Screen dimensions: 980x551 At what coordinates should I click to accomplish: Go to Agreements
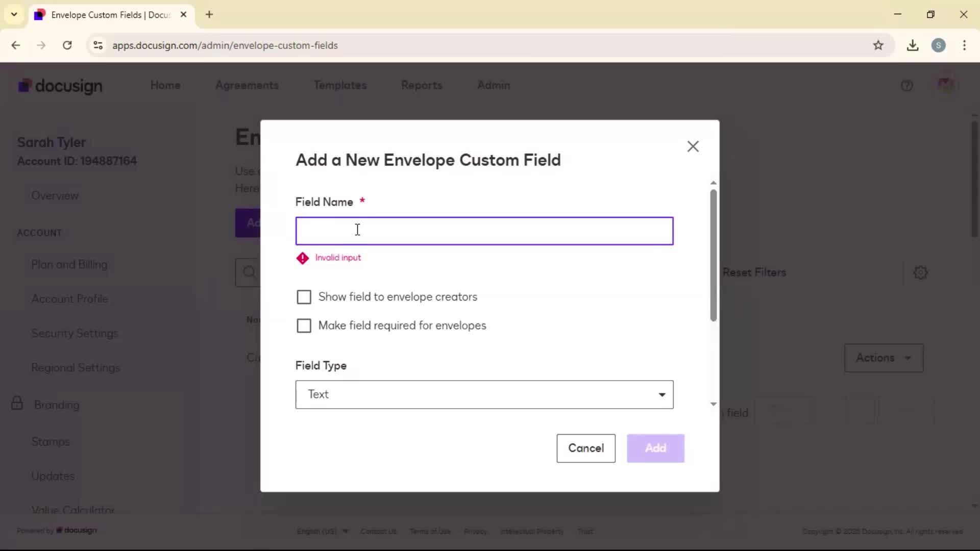(247, 85)
